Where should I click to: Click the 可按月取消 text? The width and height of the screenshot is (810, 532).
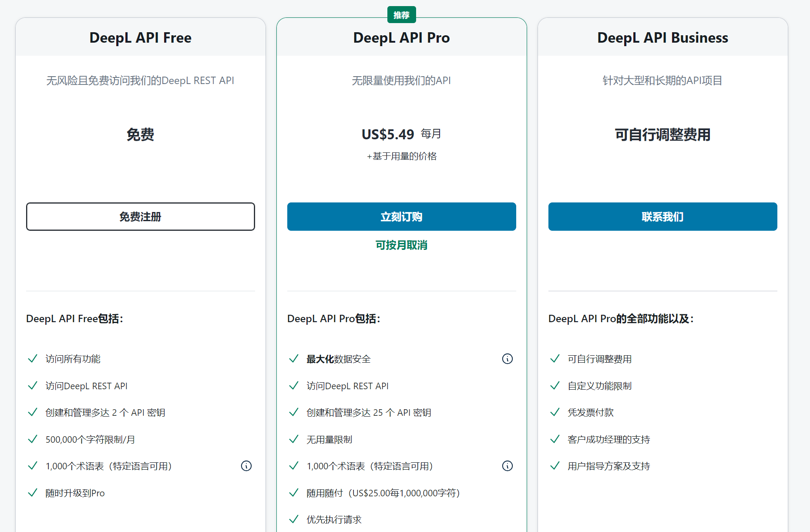pos(402,245)
